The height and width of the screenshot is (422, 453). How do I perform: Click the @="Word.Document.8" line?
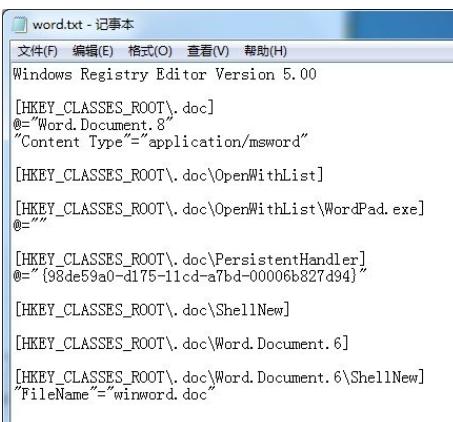click(93, 125)
